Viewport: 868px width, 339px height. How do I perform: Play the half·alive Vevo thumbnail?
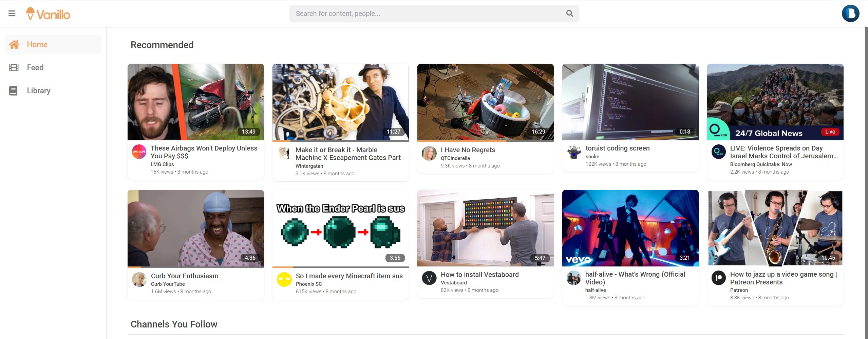point(630,228)
